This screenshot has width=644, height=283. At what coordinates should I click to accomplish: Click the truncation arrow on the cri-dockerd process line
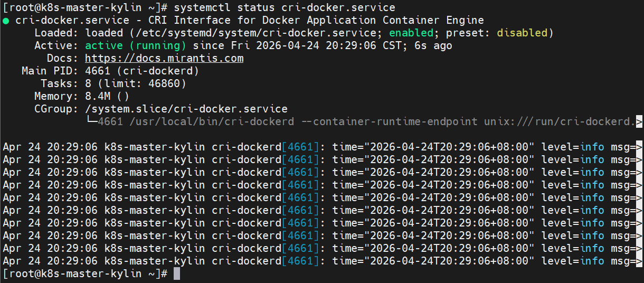click(x=639, y=121)
